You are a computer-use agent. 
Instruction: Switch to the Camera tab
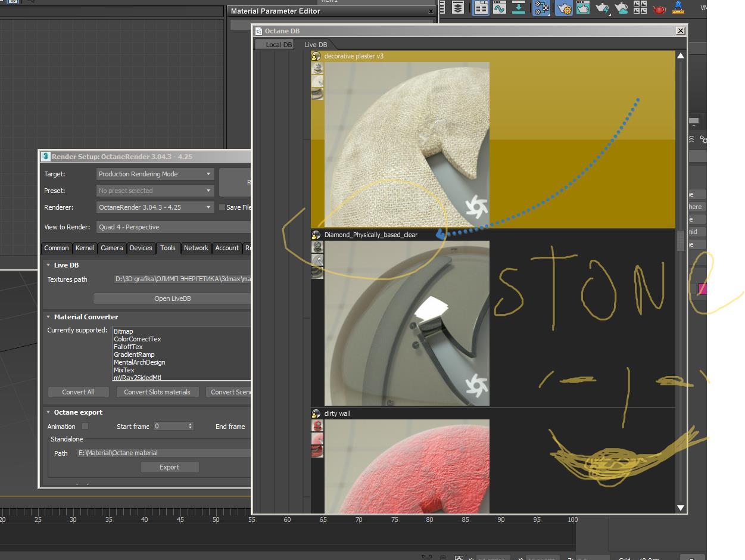(x=112, y=248)
